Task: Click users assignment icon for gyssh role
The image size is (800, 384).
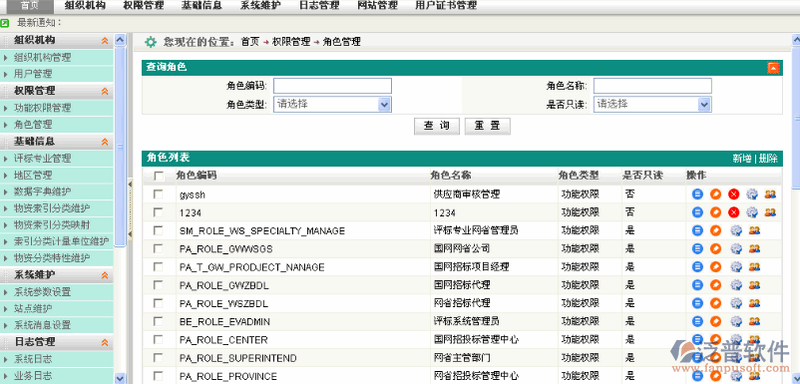Action: pyautogui.click(x=770, y=194)
